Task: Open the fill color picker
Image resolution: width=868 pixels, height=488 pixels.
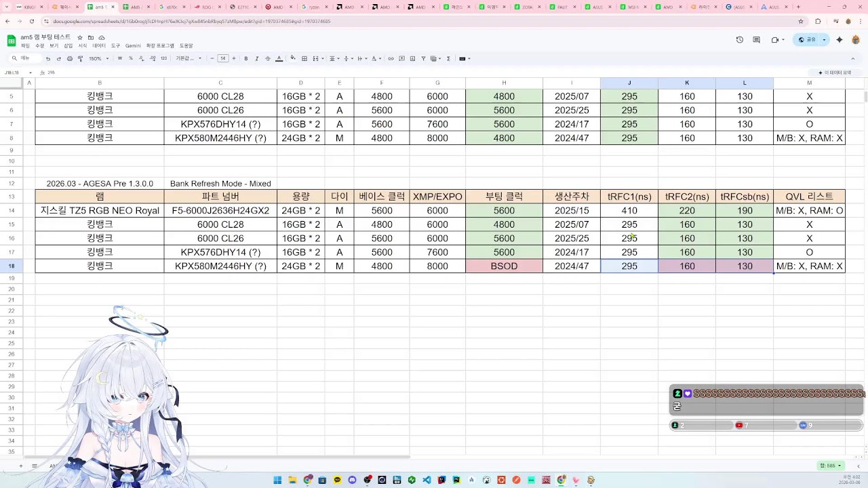Action: [x=294, y=58]
